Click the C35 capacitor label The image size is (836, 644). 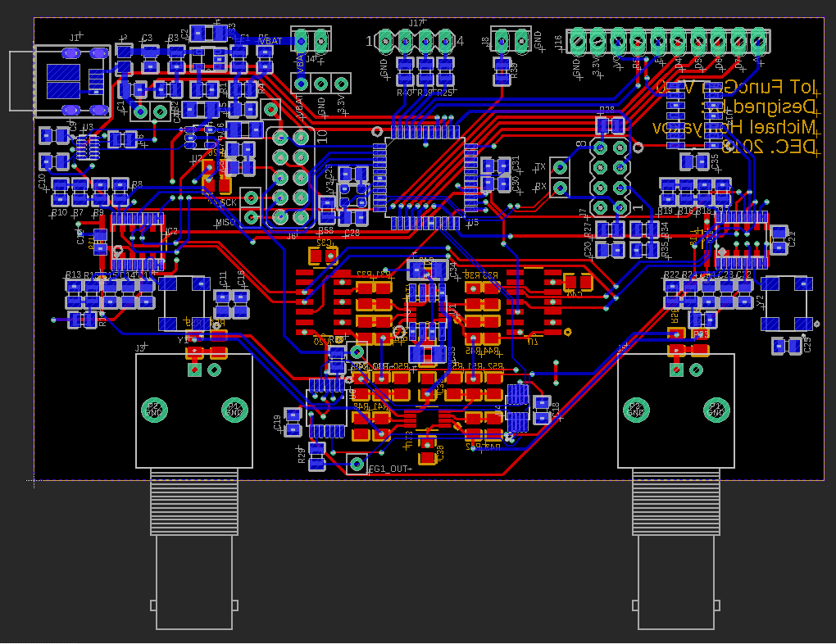click(716, 160)
